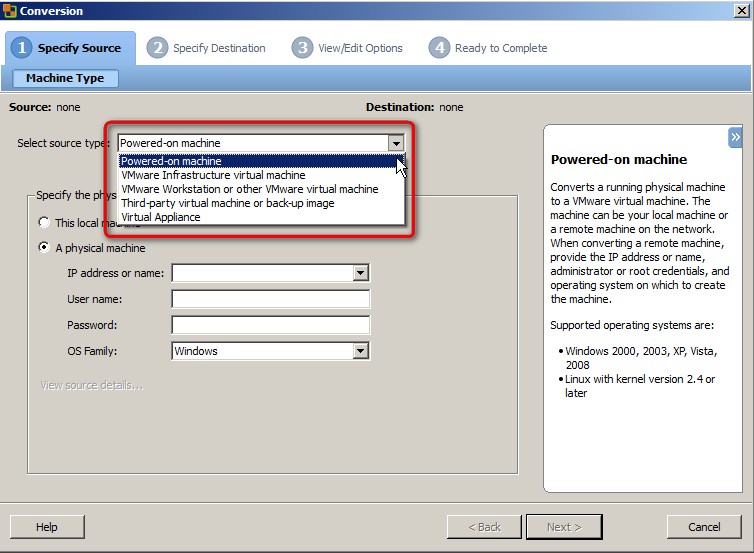754x553 pixels.
Task: Focus the Password input field
Action: click(271, 325)
